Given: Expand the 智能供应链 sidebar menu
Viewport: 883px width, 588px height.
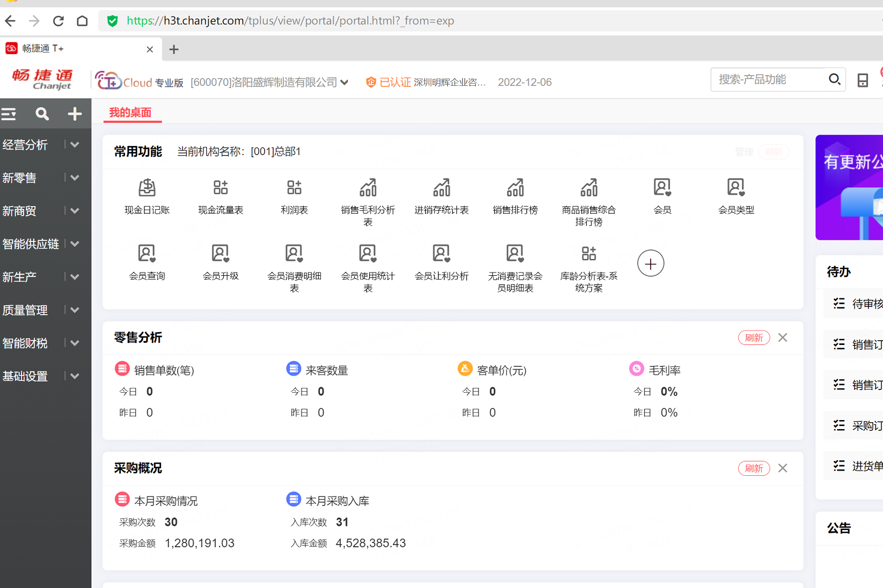Looking at the screenshot, I should (75, 244).
